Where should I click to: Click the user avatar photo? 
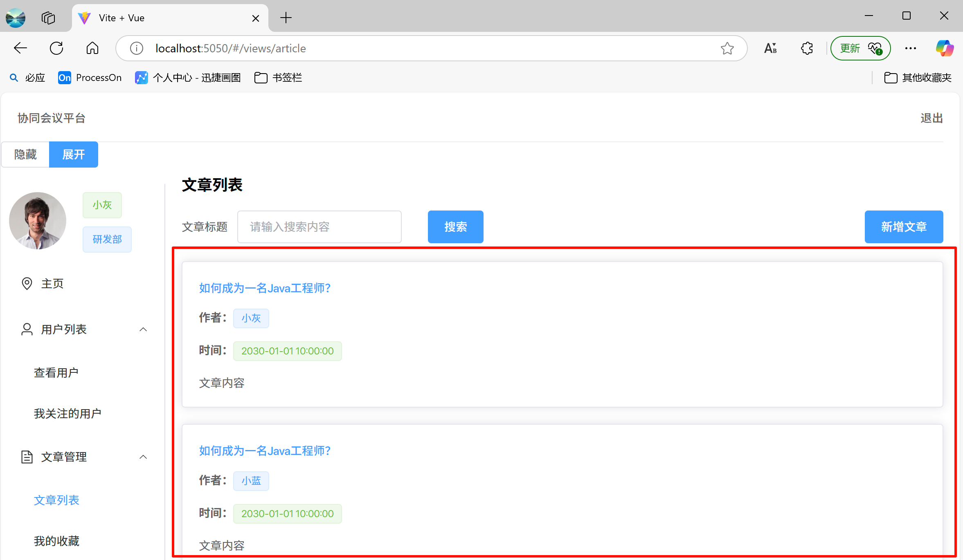pos(38,221)
